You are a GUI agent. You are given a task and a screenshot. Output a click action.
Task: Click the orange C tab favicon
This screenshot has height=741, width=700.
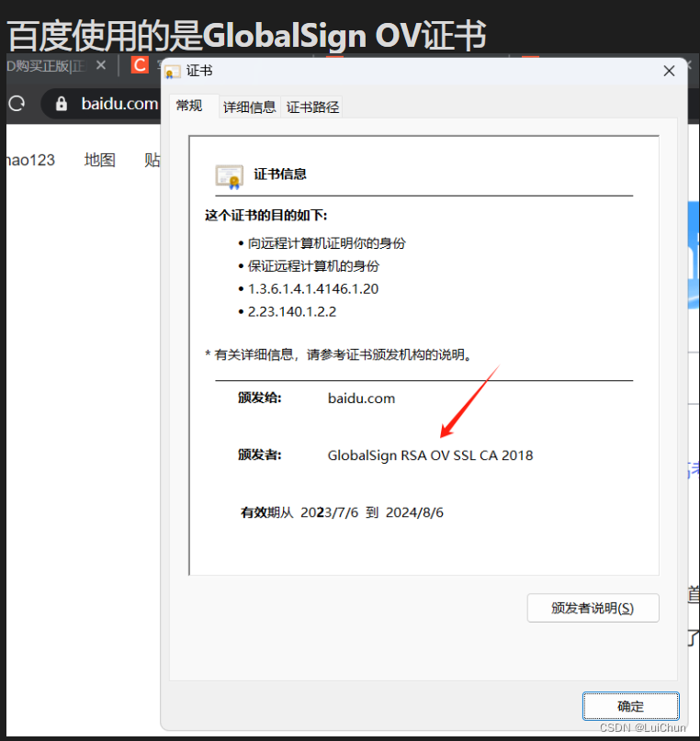click(x=140, y=65)
